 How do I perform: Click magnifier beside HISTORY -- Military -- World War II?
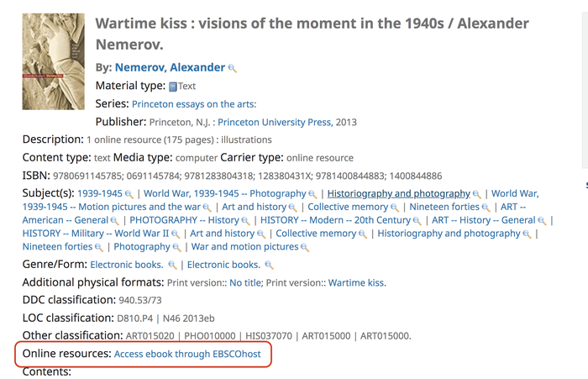(176, 234)
